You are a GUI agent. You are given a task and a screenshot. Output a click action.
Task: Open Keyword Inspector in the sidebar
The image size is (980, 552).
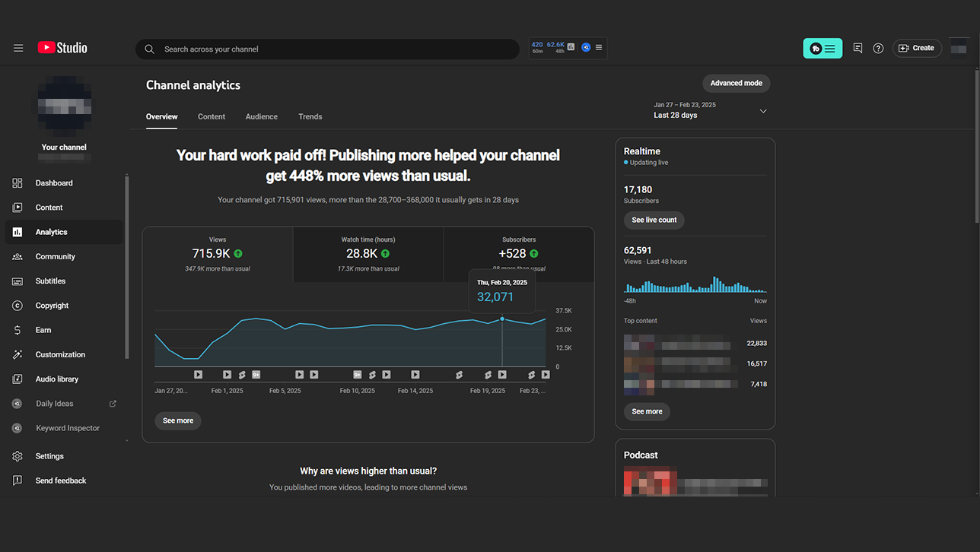[x=64, y=428]
